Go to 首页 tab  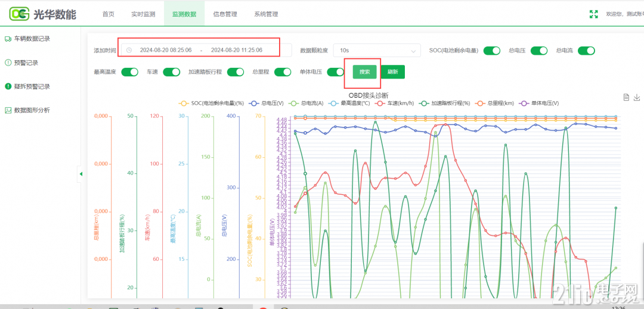coord(109,14)
